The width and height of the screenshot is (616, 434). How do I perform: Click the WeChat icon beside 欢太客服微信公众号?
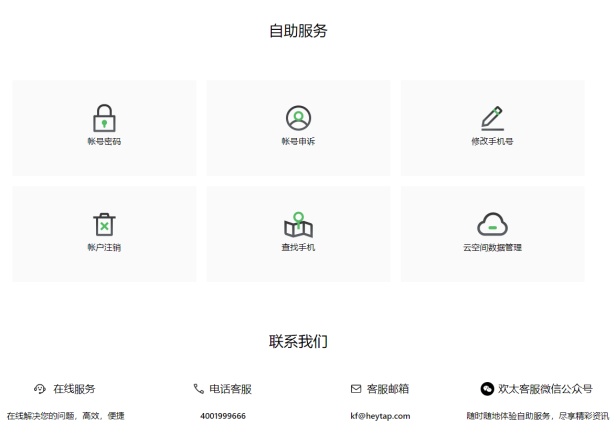(x=487, y=389)
